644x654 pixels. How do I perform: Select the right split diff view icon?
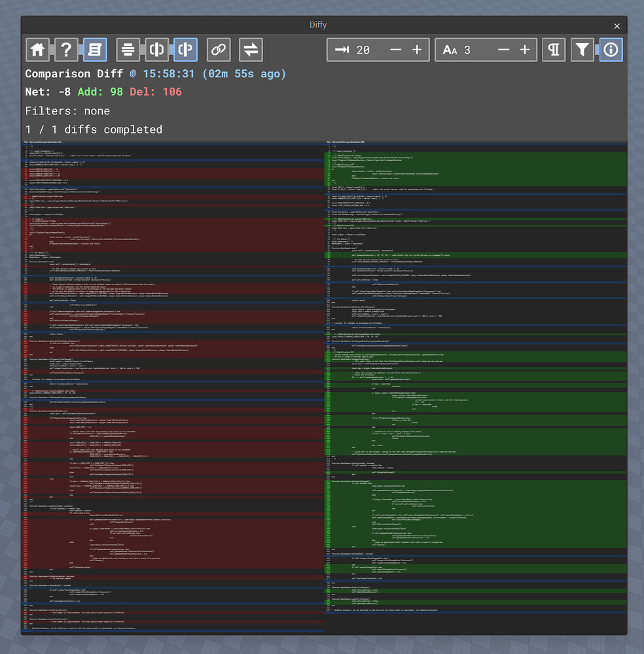(185, 50)
